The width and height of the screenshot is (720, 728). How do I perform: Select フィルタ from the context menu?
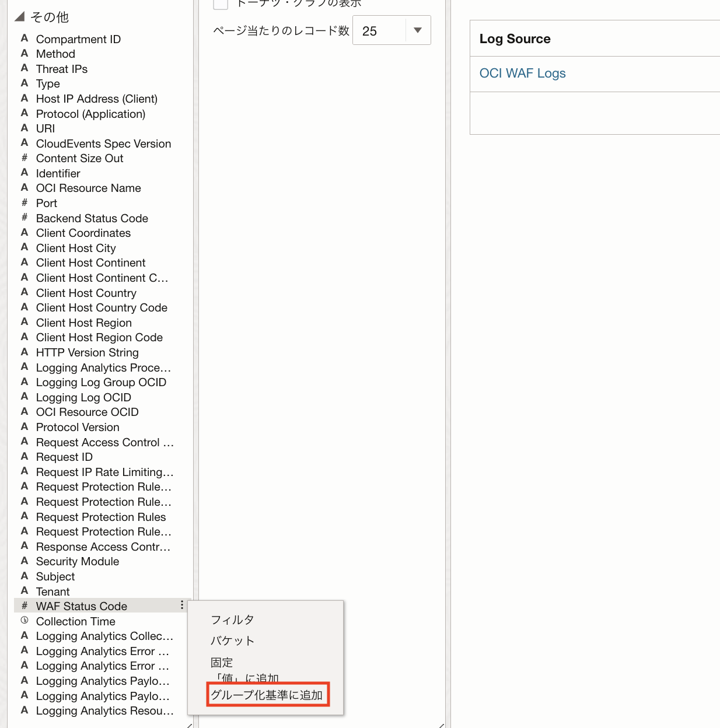[232, 619]
